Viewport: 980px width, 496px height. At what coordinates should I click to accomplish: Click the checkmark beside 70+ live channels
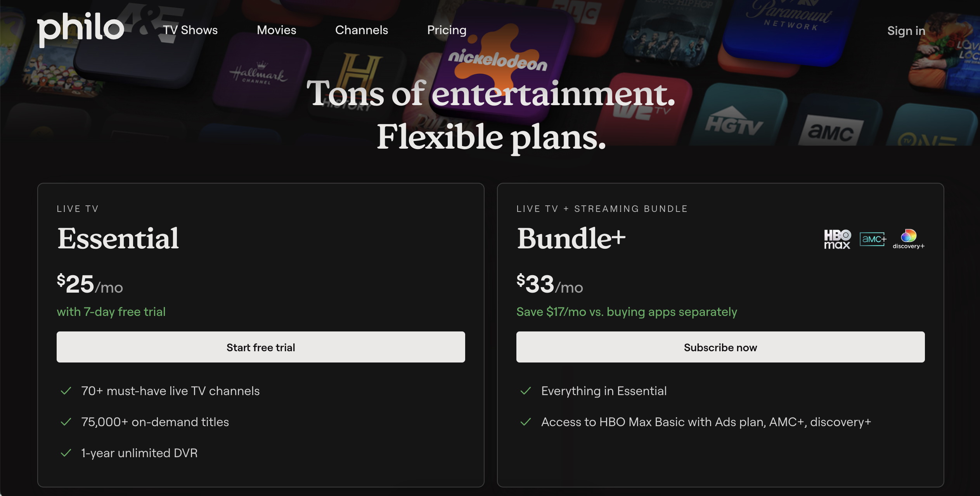pyautogui.click(x=66, y=391)
